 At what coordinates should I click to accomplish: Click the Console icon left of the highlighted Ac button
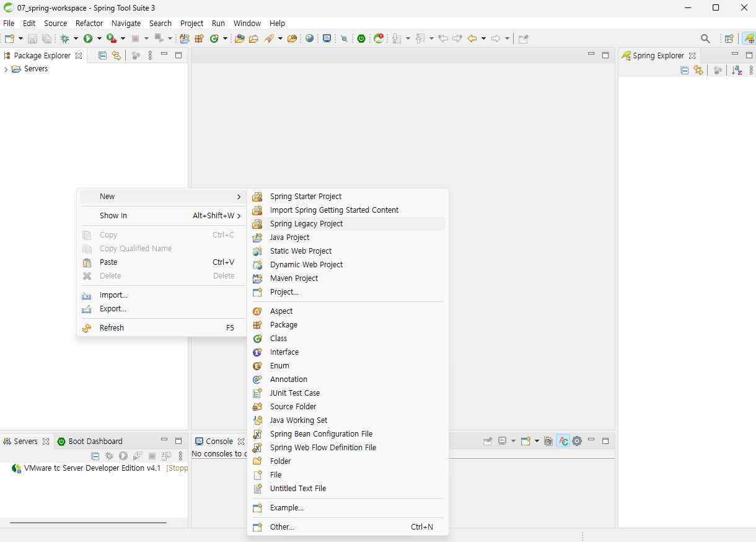pyautogui.click(x=548, y=441)
